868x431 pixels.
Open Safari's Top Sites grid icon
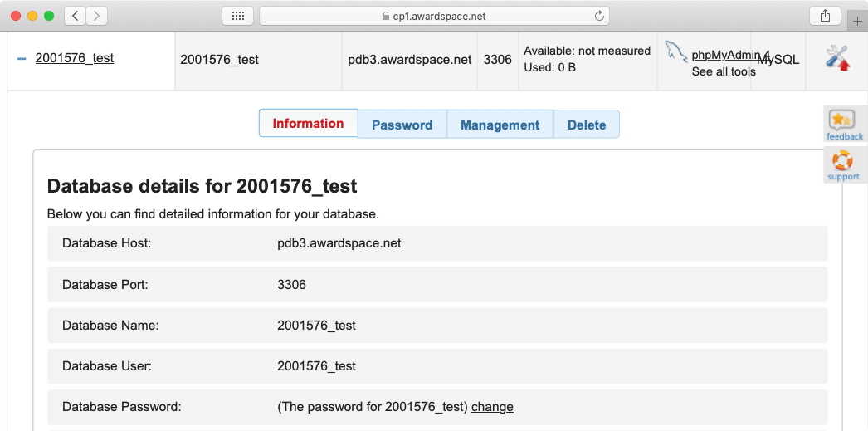[x=237, y=16]
